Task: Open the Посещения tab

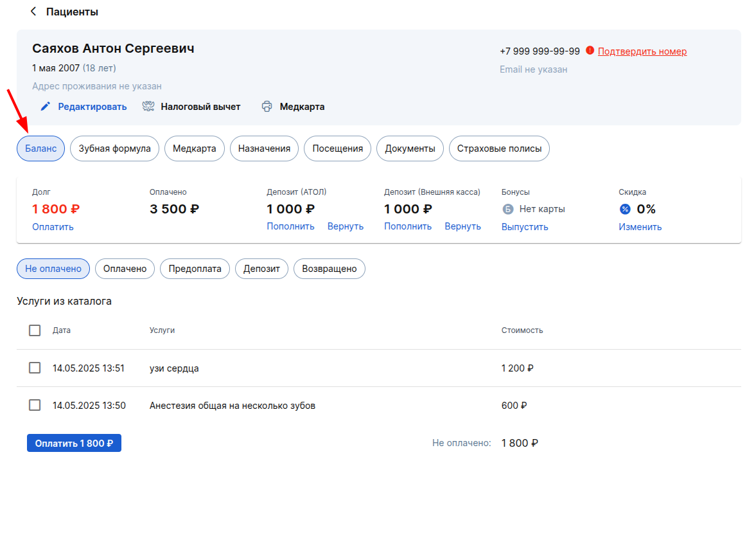Action: click(337, 148)
